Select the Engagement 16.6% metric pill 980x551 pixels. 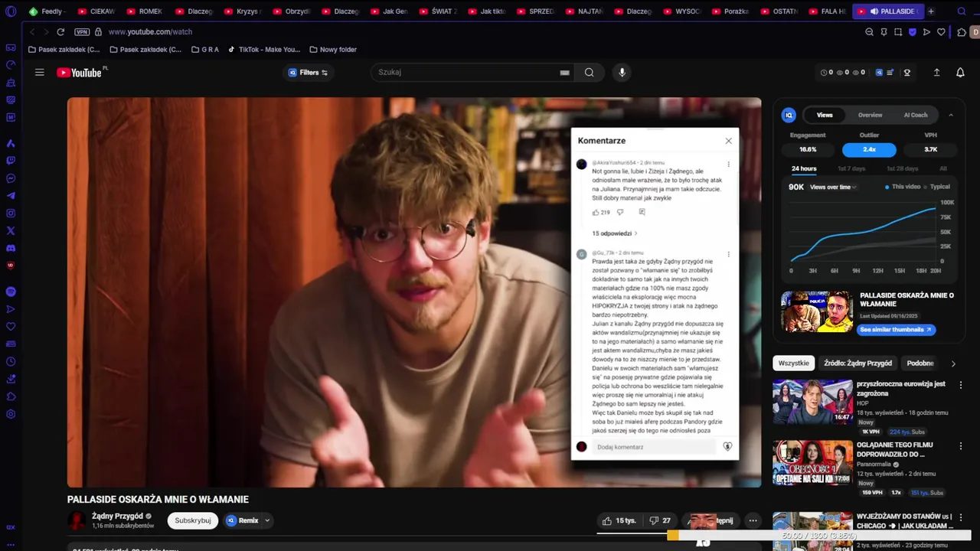coord(808,149)
